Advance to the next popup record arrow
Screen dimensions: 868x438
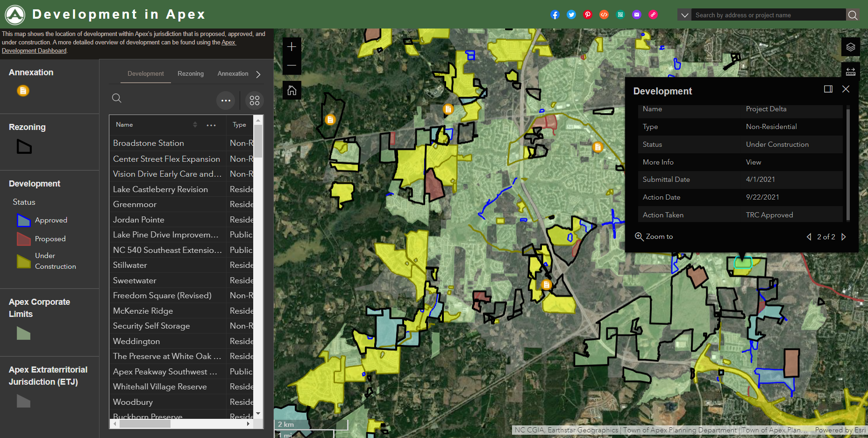(x=844, y=237)
